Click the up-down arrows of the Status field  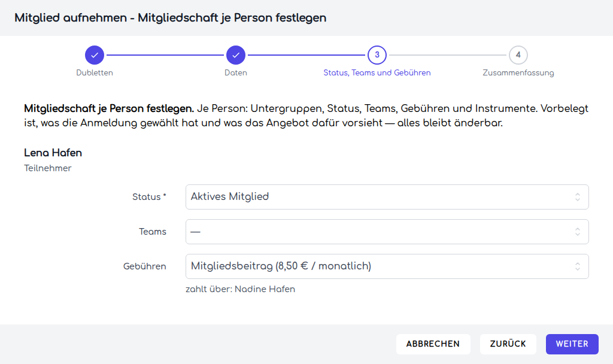click(x=578, y=196)
